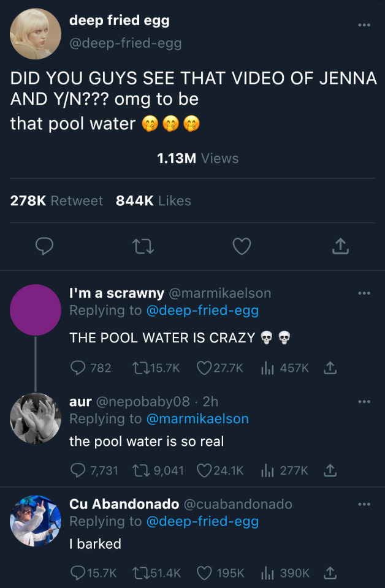View analytics for aur's reply
Image resolution: width=385 pixels, height=588 pixels.
268,470
